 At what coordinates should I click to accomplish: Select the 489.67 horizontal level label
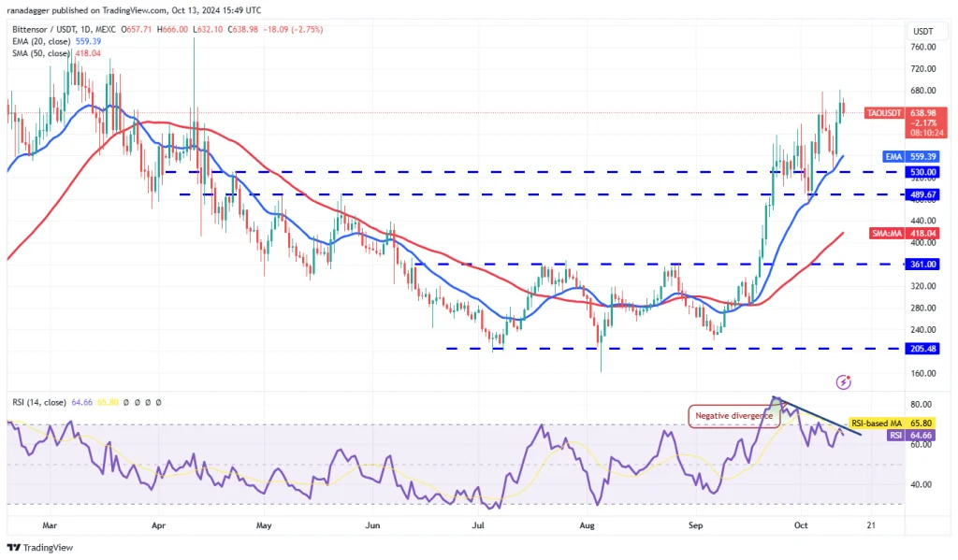922,194
